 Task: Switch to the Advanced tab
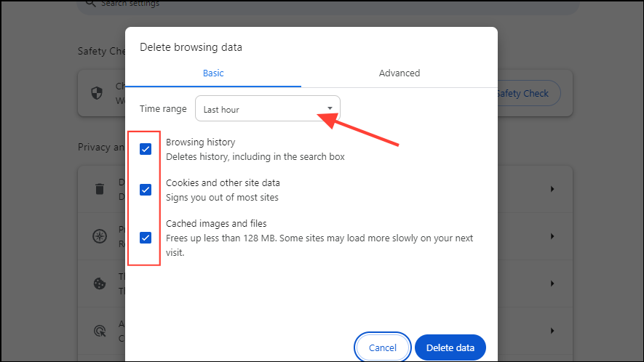399,73
